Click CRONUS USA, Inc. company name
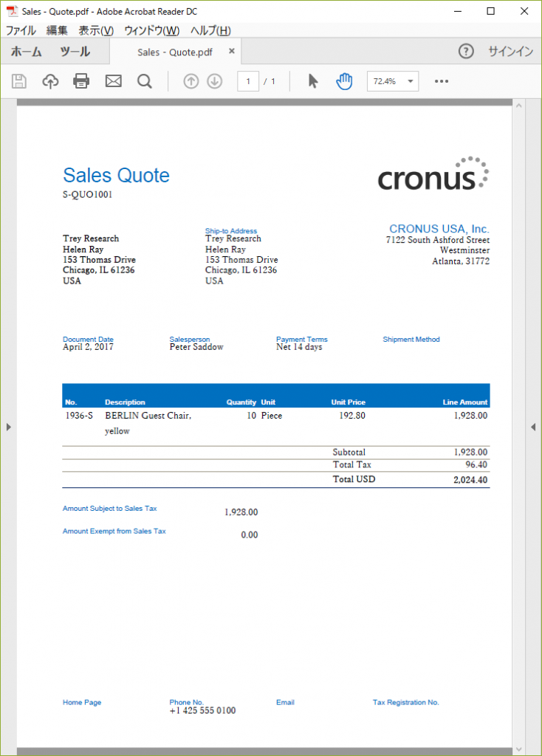 click(439, 229)
